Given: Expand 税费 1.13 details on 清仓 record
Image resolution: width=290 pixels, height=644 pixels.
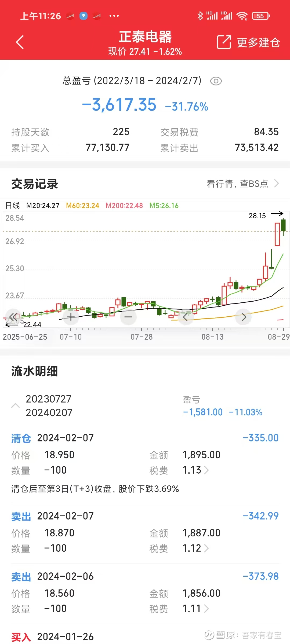Looking at the screenshot, I should click(206, 470).
